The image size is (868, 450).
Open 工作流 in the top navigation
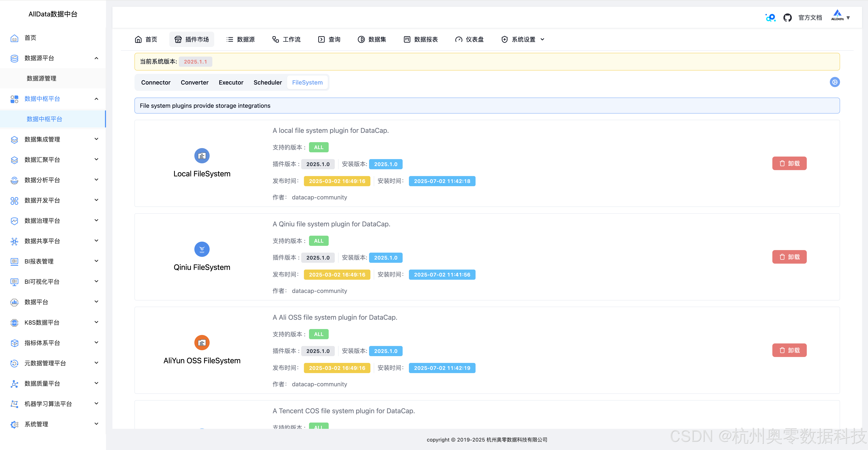[286, 39]
